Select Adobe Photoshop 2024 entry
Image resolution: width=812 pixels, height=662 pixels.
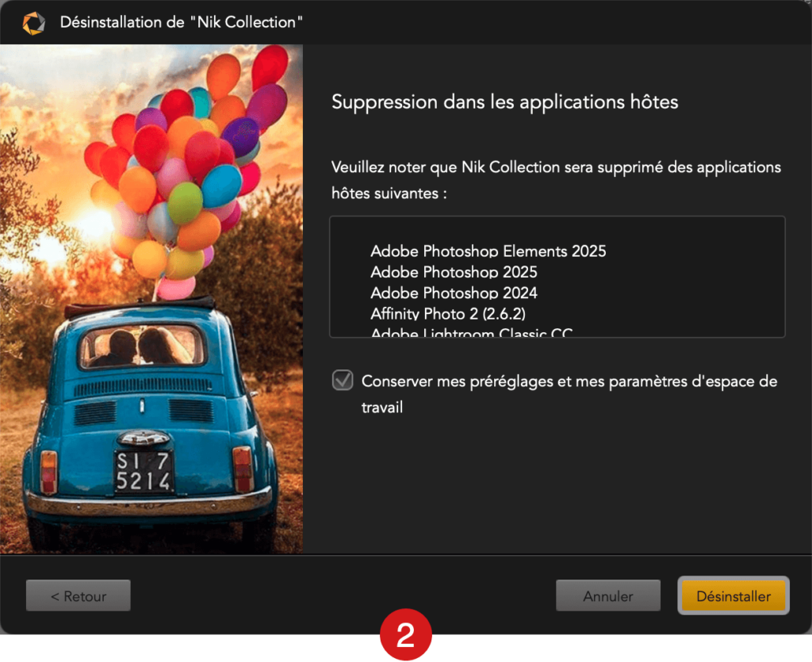454,293
